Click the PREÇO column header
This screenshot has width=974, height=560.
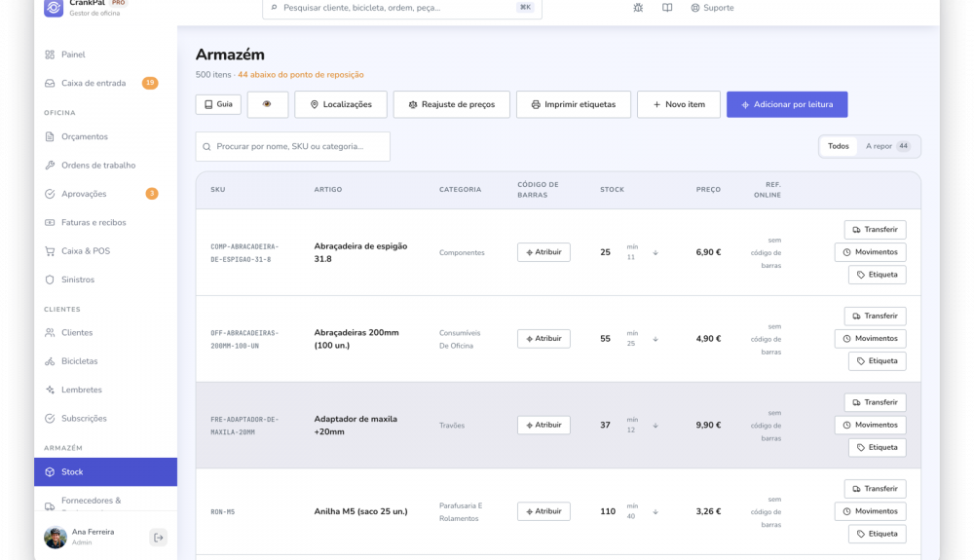click(x=708, y=189)
